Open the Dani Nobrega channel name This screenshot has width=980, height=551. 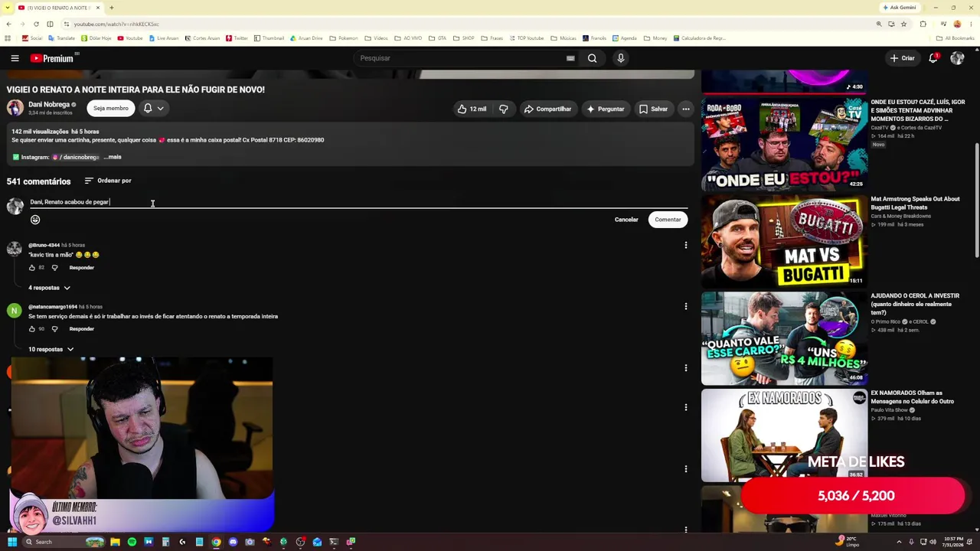pyautogui.click(x=49, y=104)
